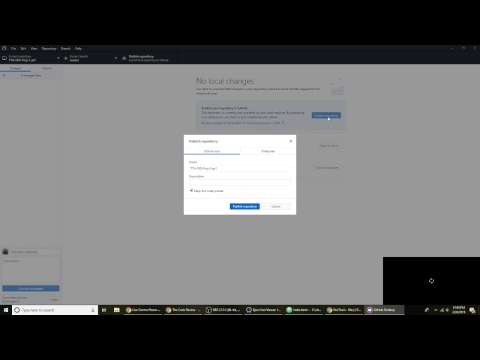The width and height of the screenshot is (480, 360).
Task: Toggle the changed files select-all checkbox
Action: tap(4, 76)
